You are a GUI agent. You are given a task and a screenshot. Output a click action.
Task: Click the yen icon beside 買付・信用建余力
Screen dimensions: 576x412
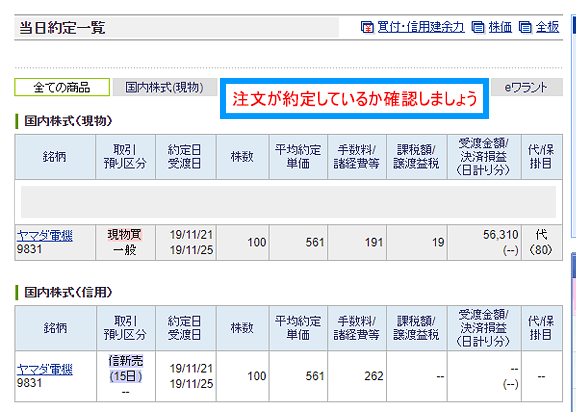pos(367,27)
